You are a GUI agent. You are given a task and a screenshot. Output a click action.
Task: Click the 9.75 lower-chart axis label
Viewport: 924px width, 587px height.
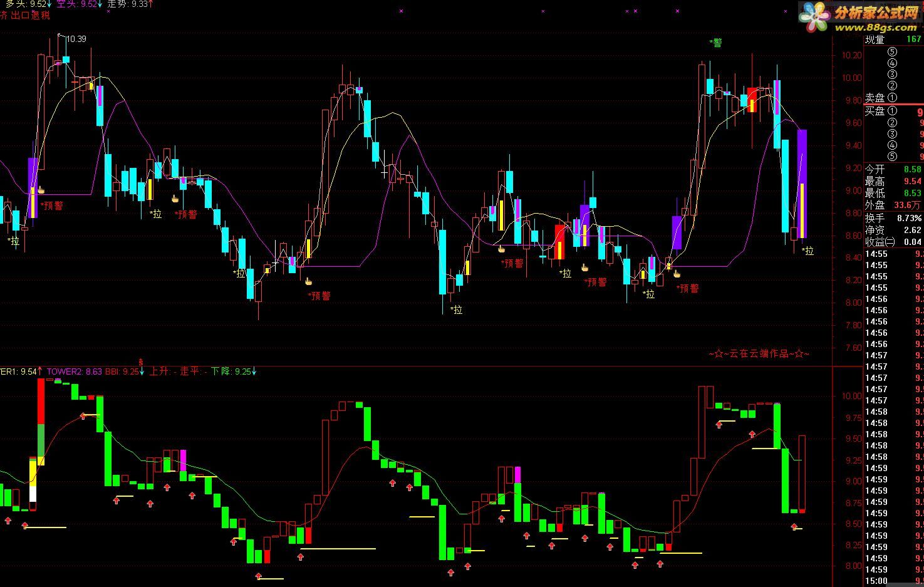point(853,417)
